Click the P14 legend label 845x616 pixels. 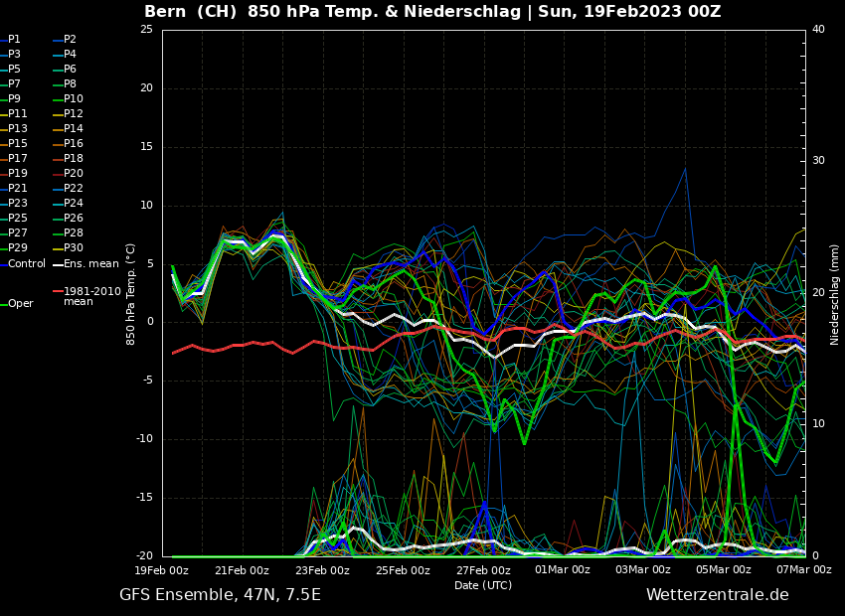(x=74, y=129)
